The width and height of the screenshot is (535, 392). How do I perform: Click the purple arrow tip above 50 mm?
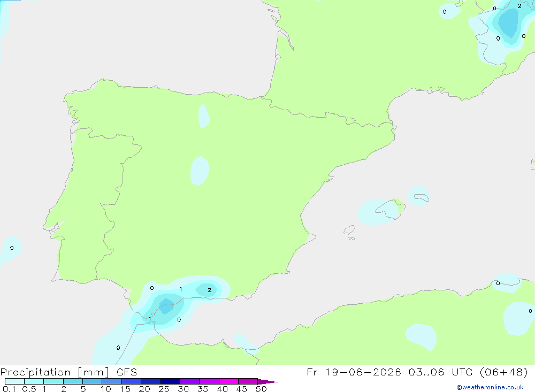coord(267,382)
